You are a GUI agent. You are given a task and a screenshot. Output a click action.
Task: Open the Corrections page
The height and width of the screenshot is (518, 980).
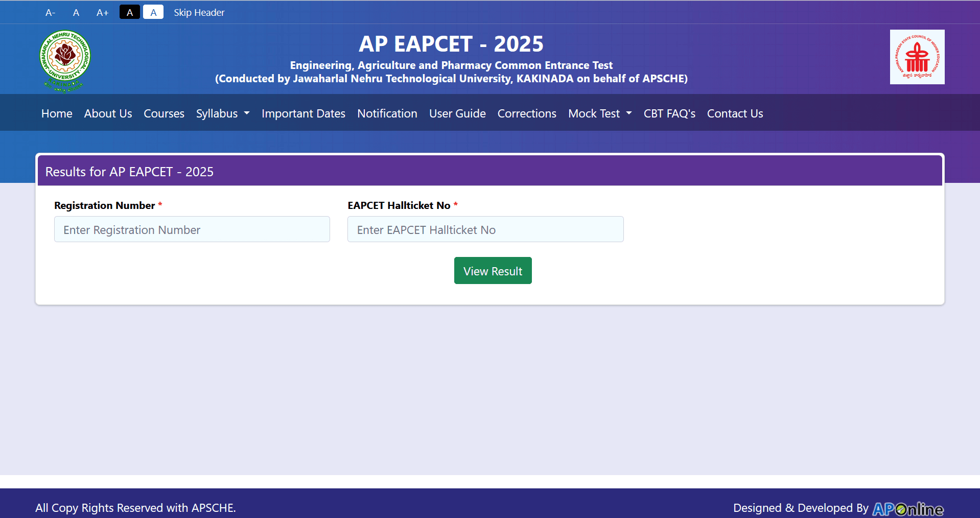pyautogui.click(x=527, y=113)
